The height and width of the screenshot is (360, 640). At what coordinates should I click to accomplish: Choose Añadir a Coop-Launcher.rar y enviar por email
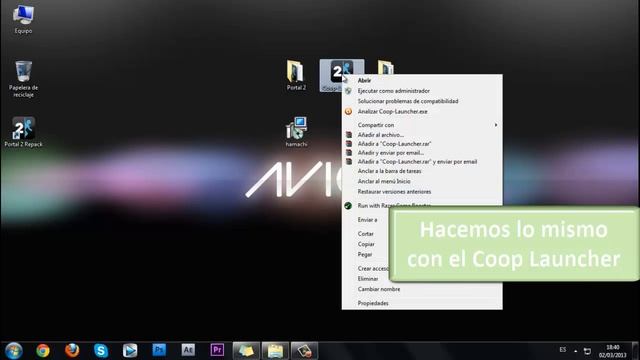pyautogui.click(x=422, y=162)
